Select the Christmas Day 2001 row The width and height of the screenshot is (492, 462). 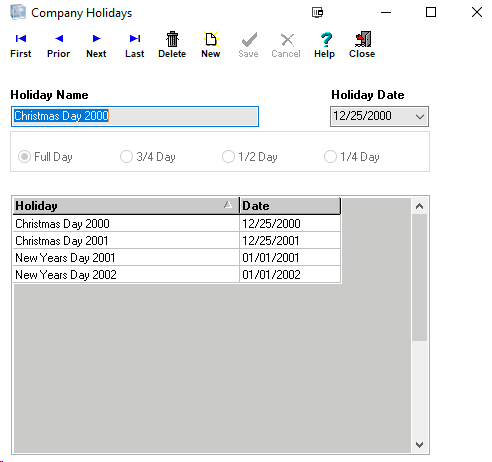click(177, 241)
